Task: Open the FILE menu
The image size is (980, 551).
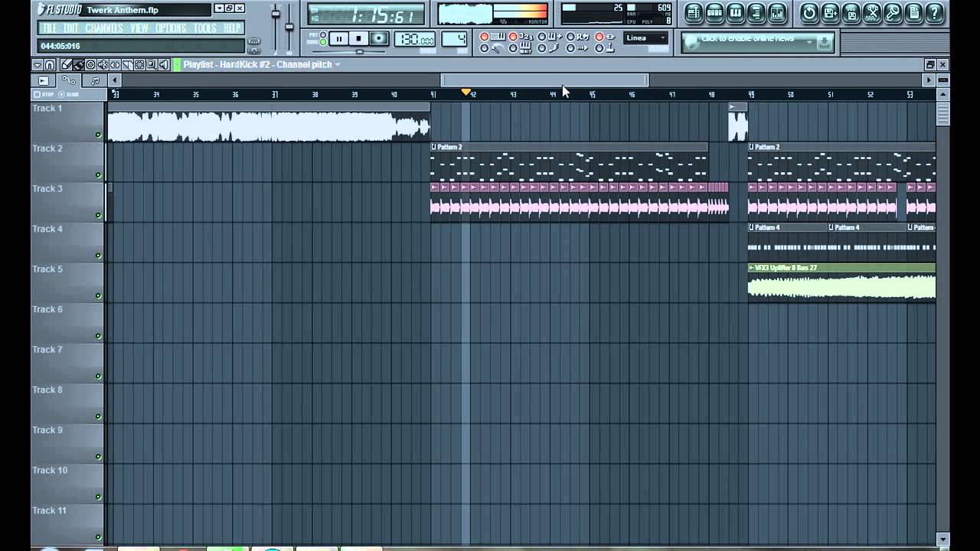Action: (48, 28)
